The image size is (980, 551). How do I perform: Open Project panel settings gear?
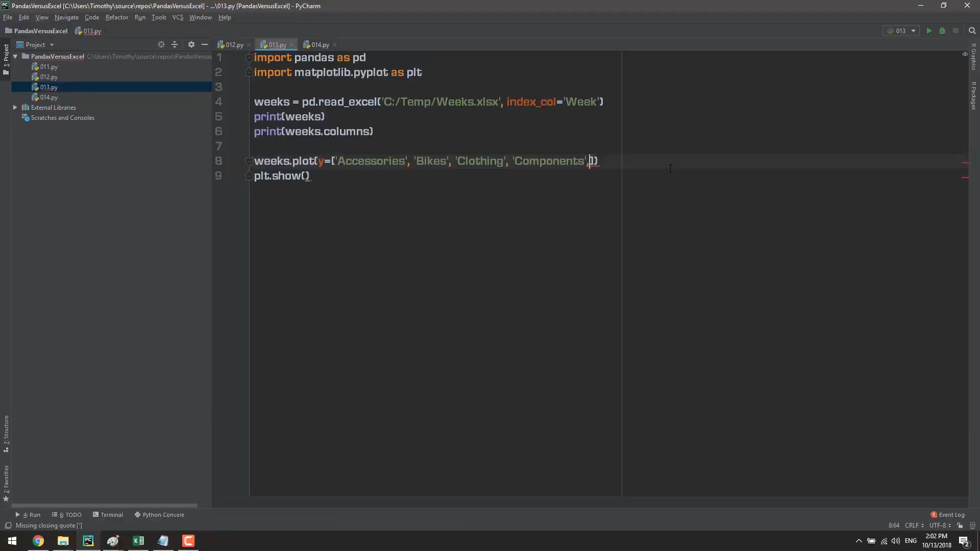point(191,44)
